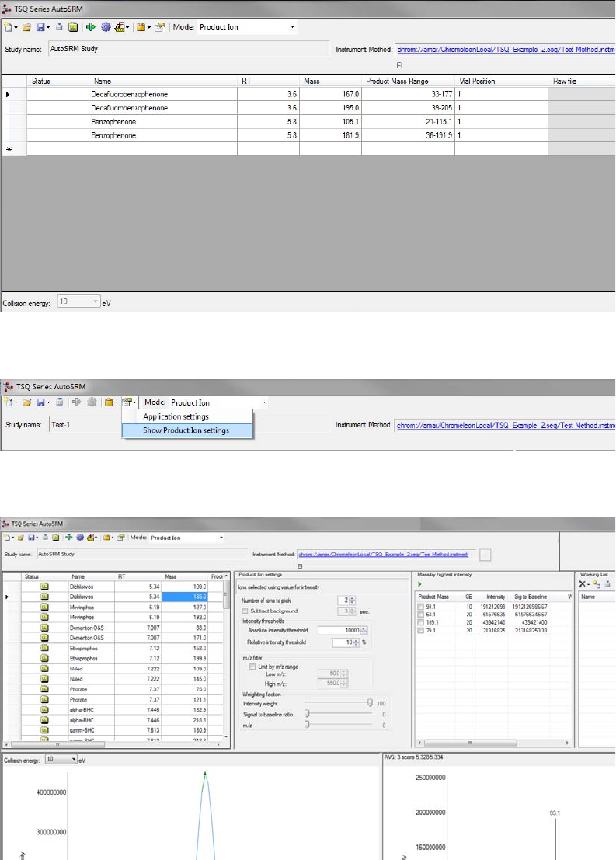Click m/z weighting slider handle
The width and height of the screenshot is (616, 860).
[307, 725]
